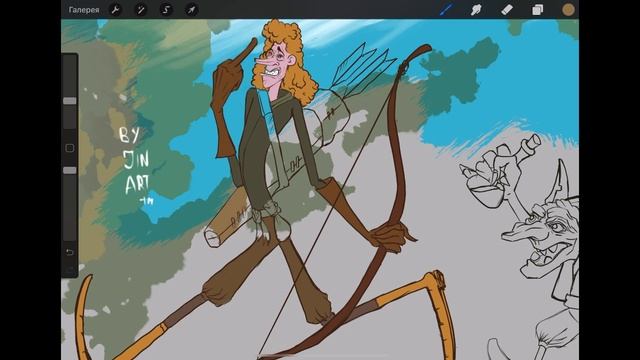Undo the last action with sidebar arrow
The height and width of the screenshot is (360, 640).
(x=69, y=252)
